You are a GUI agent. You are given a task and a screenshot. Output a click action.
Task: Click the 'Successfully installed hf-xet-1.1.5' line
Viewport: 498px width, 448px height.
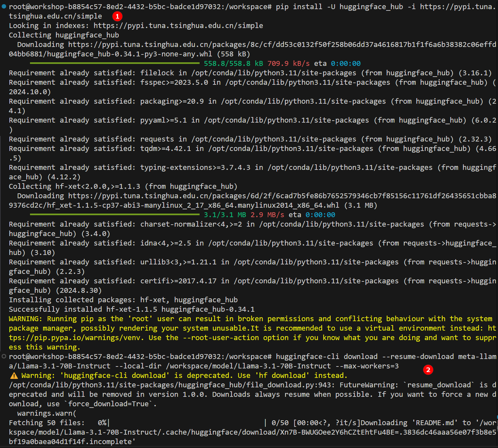(131, 309)
